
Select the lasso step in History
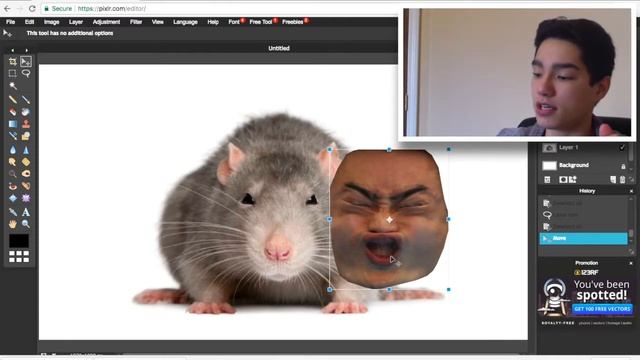(x=583, y=215)
